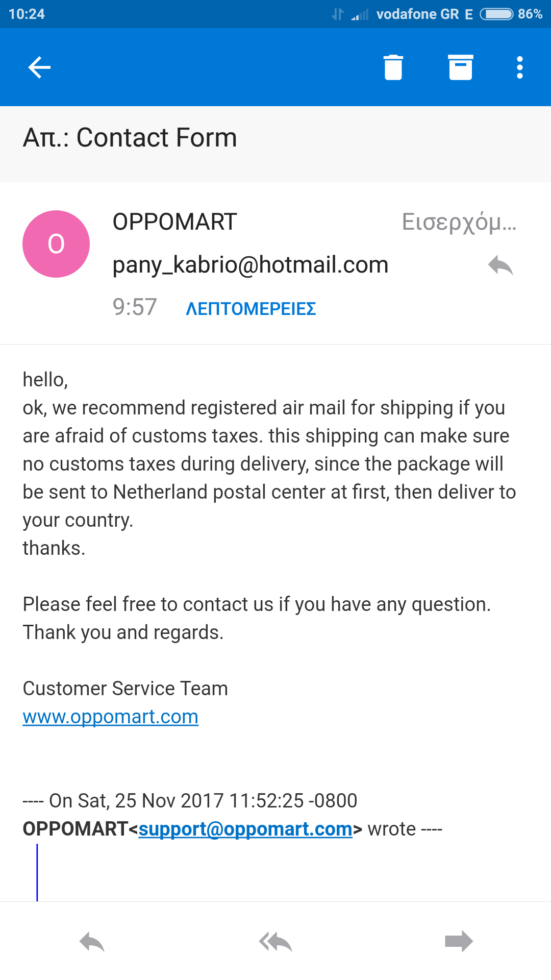This screenshot has height=980, width=551.
Task: Tap the Reply All double-arrow icon
Action: click(275, 942)
